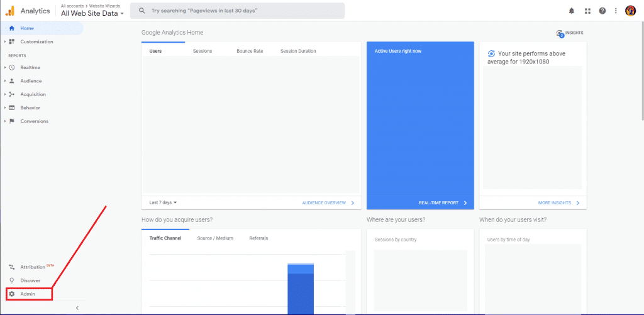Collapse the left sidebar with arrow
The height and width of the screenshot is (315, 644).
point(77,307)
